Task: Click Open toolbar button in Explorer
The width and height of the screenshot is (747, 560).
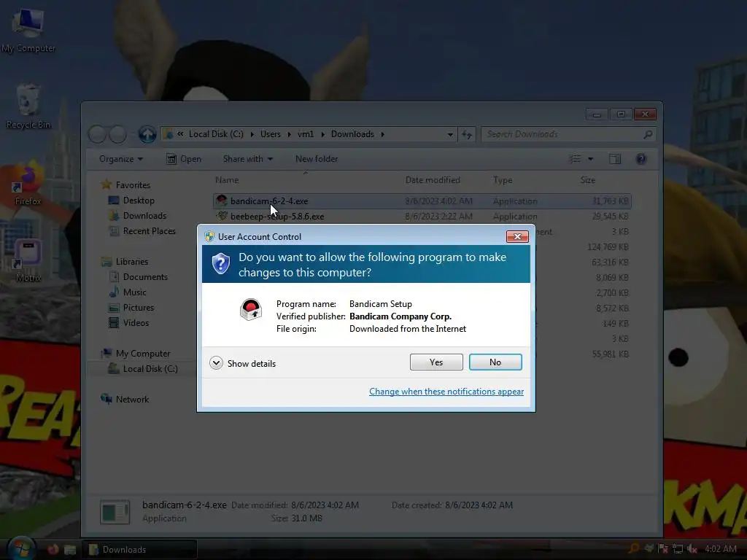Action: 184,159
